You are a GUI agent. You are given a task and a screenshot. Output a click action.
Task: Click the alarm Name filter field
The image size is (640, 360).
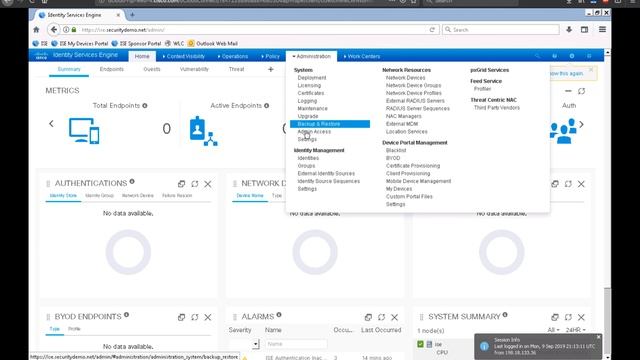(x=296, y=344)
